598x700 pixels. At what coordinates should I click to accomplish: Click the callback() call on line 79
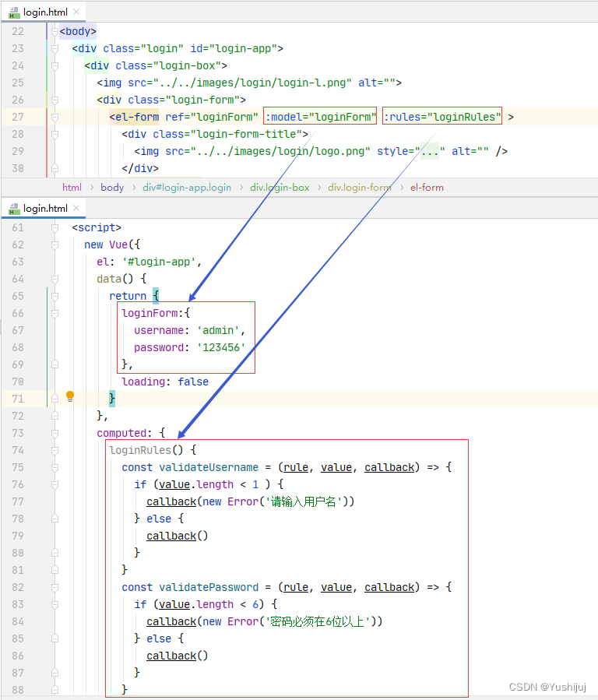(x=178, y=536)
